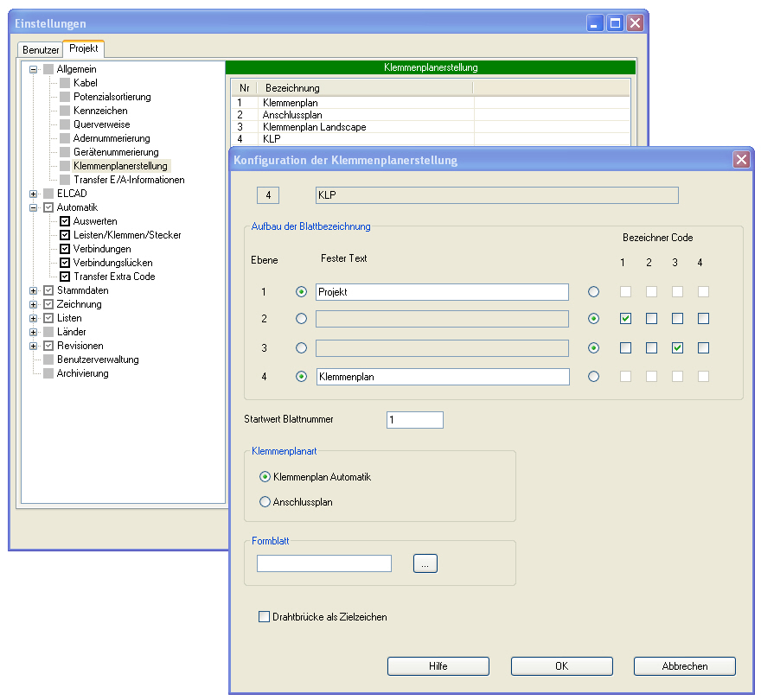Select Bezeichner Code radio for Ebene 4
This screenshot has width=761, height=700.
[593, 377]
